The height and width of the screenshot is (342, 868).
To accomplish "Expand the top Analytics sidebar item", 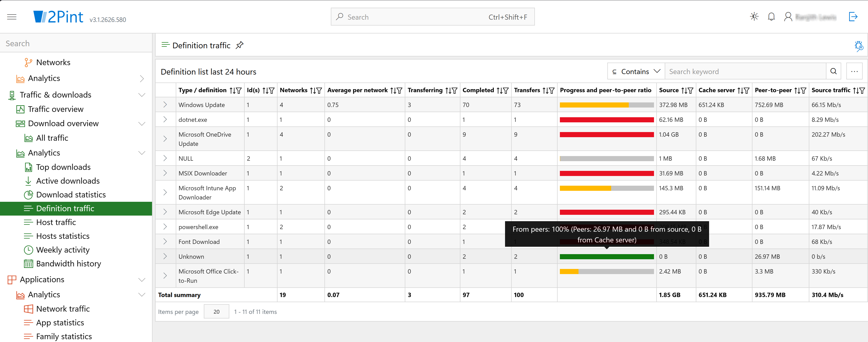I will coord(142,78).
